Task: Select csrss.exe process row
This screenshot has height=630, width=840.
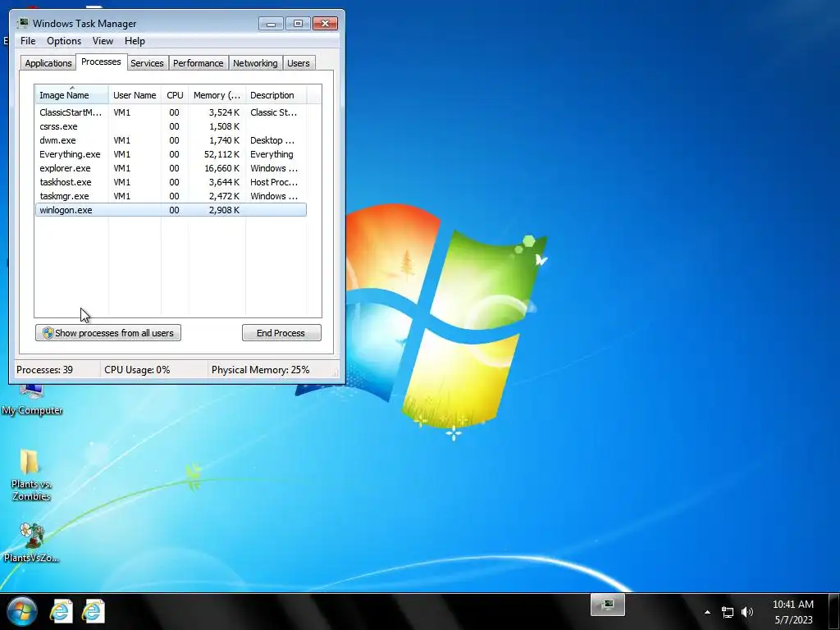Action: point(171,126)
